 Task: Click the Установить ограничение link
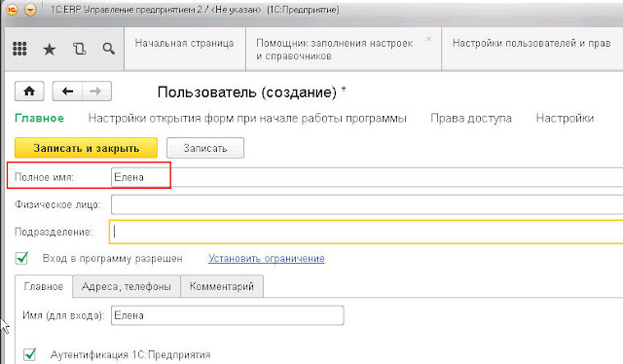point(267,259)
